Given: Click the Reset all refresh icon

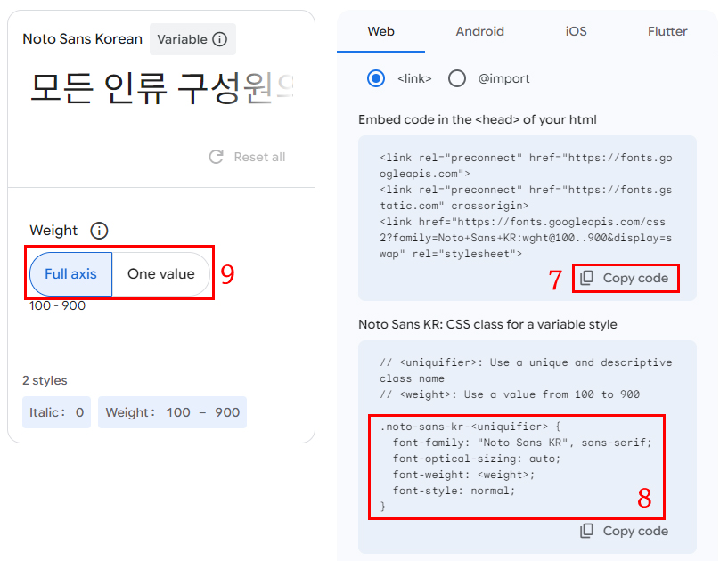Looking at the screenshot, I should tap(215, 157).
